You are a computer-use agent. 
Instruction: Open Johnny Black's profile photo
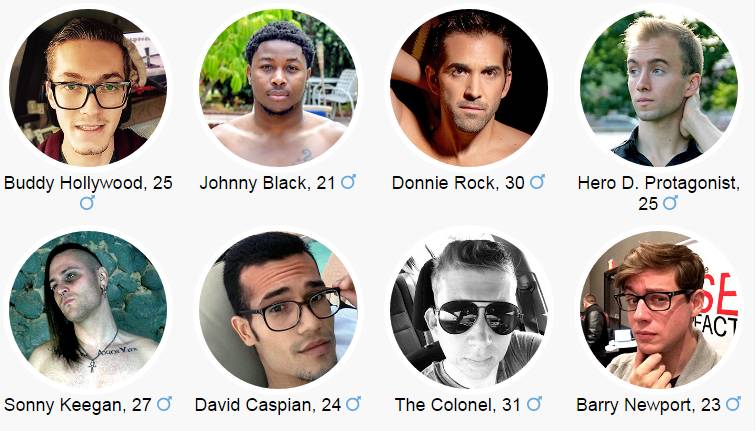coord(278,88)
